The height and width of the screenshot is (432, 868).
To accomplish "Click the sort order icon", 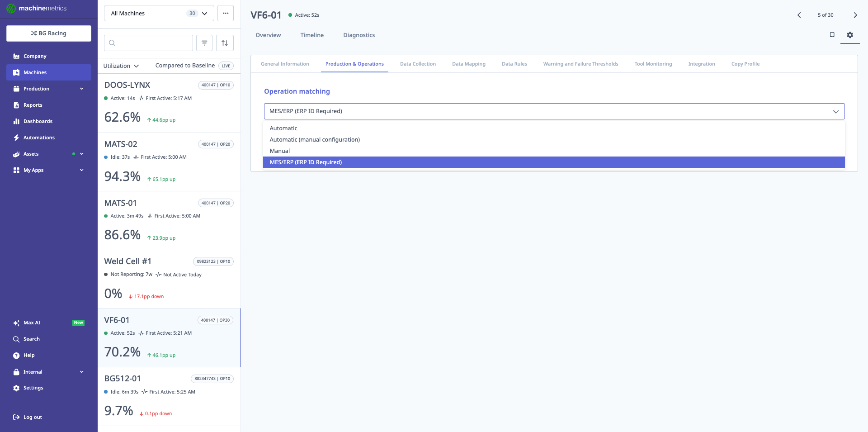I will click(x=225, y=43).
